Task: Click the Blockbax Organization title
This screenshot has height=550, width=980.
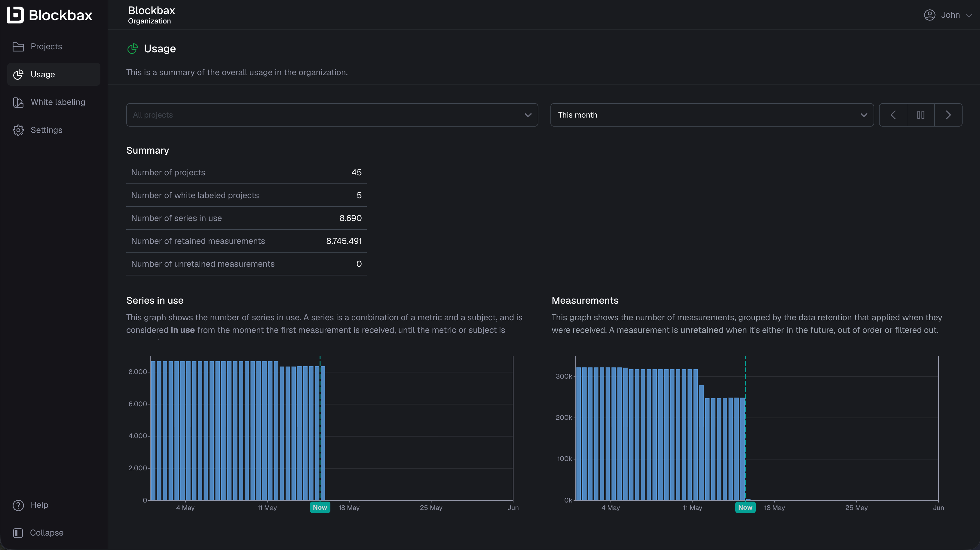Action: point(152,15)
